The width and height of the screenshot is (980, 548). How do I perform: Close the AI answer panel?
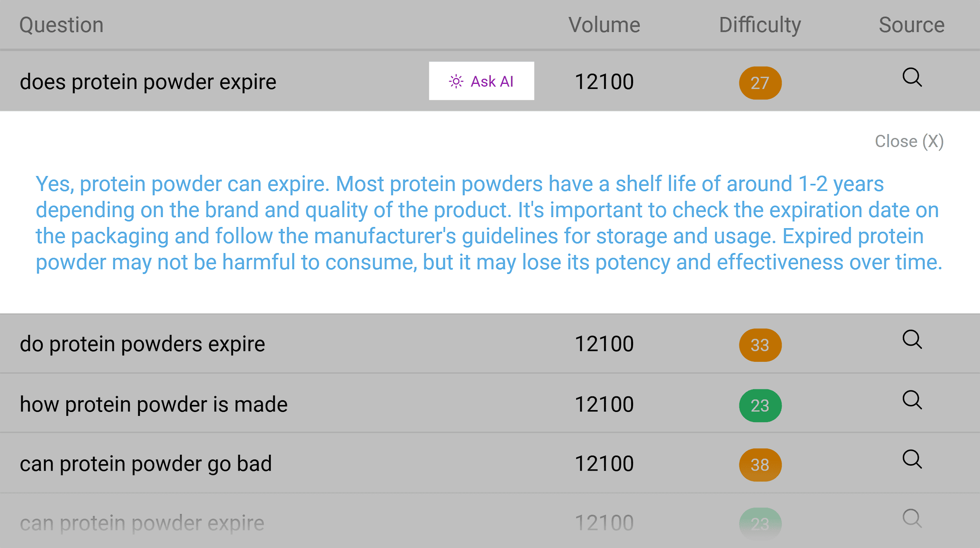(x=909, y=141)
